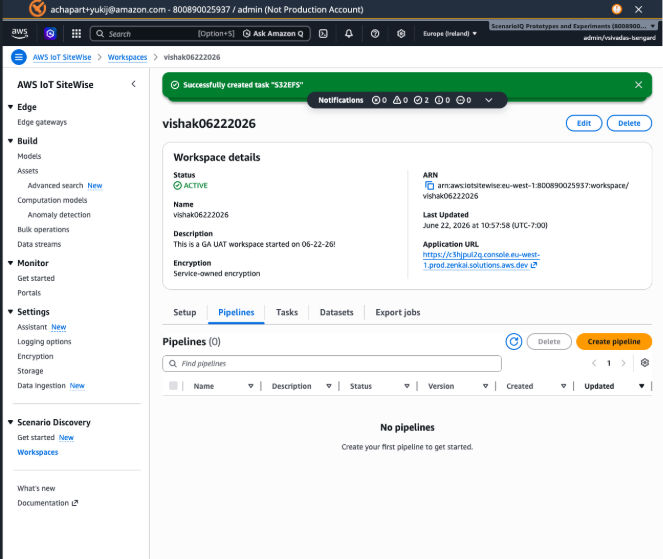
Task: Open Portals under Monitor
Action: point(29,293)
